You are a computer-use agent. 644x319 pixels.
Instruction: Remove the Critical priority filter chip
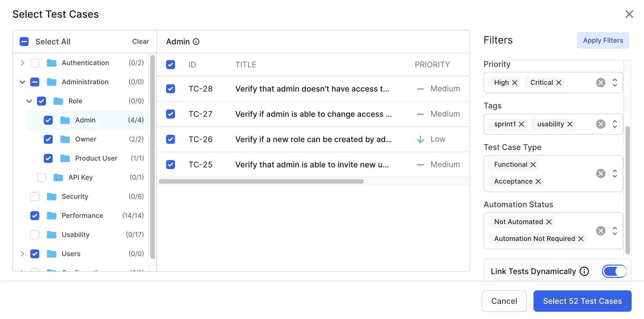(559, 83)
